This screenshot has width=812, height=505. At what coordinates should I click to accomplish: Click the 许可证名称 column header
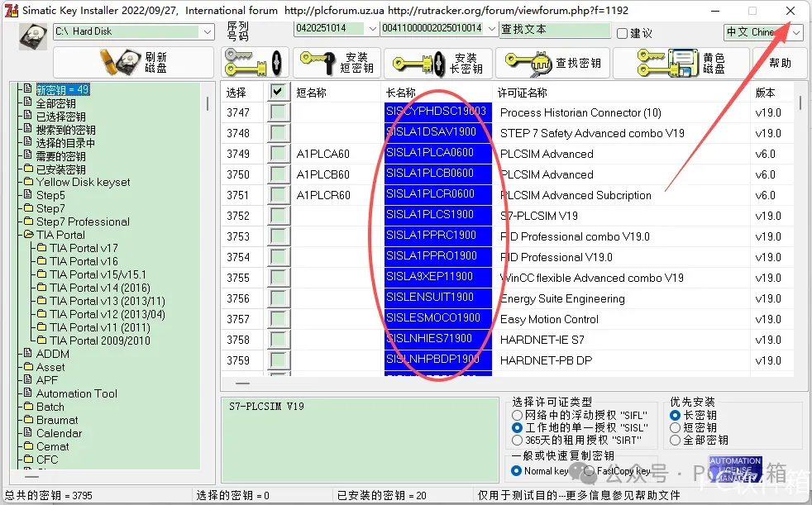[522, 93]
